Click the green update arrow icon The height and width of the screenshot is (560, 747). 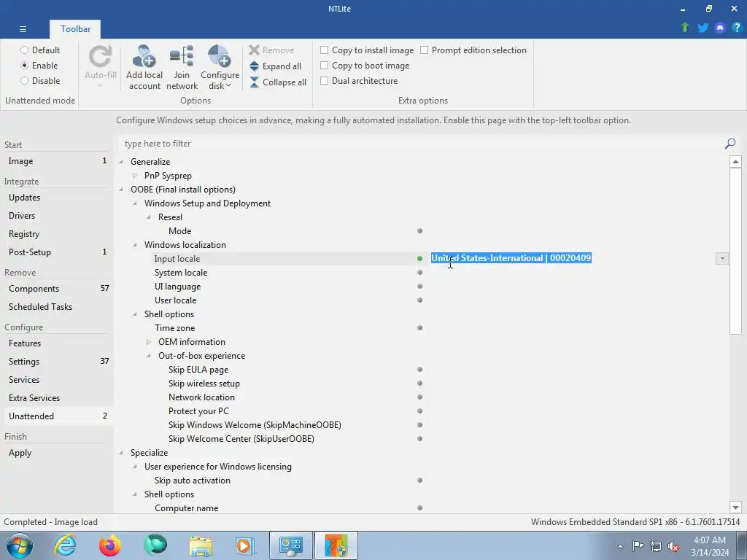point(685,28)
